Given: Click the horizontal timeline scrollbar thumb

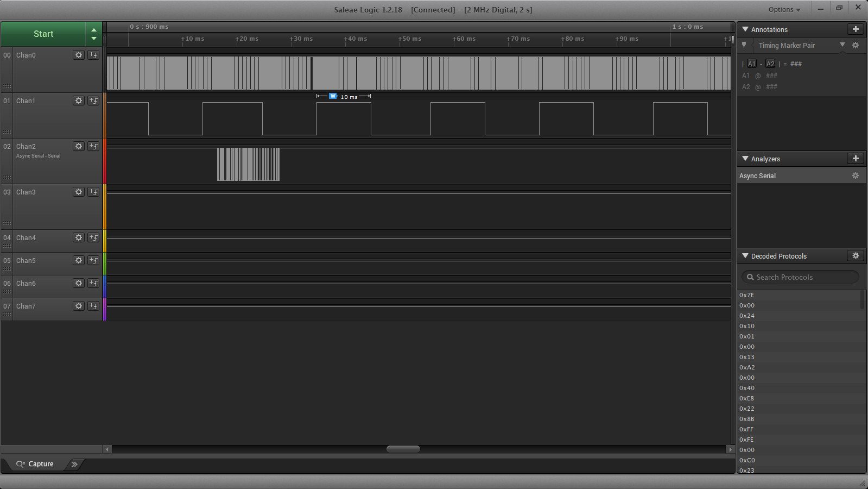Looking at the screenshot, I should point(403,449).
